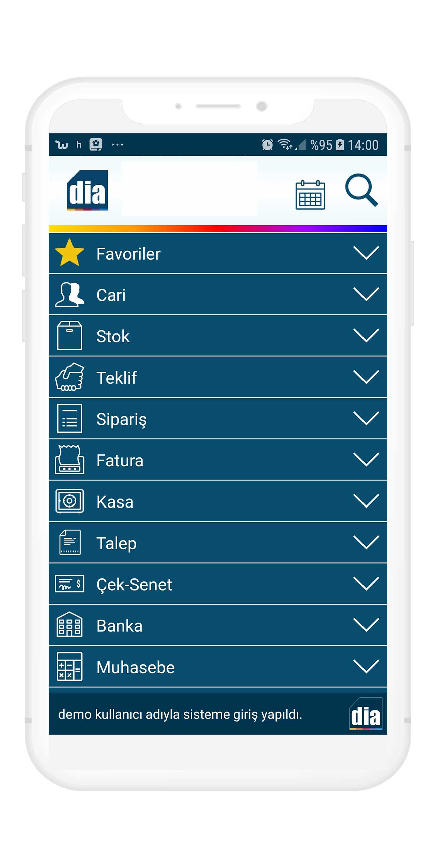
Task: Open the Sipariş menu item
Action: (121, 419)
